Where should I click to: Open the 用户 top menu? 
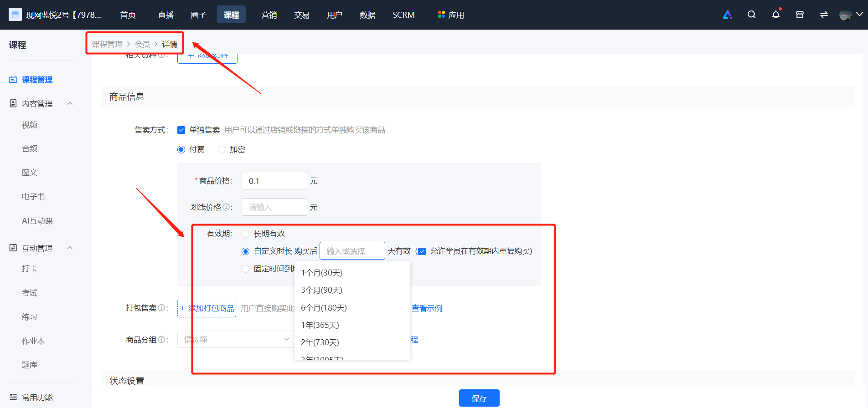[x=335, y=15]
